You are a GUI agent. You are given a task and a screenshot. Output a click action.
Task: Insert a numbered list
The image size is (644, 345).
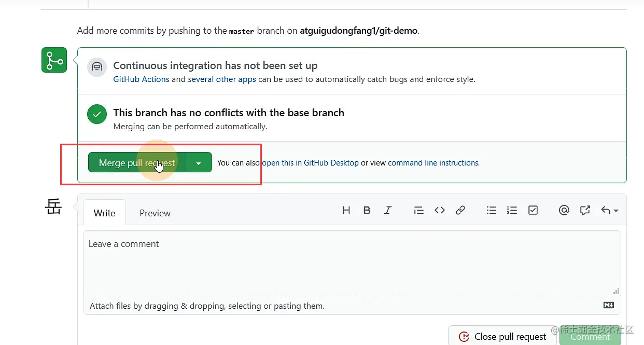click(512, 210)
